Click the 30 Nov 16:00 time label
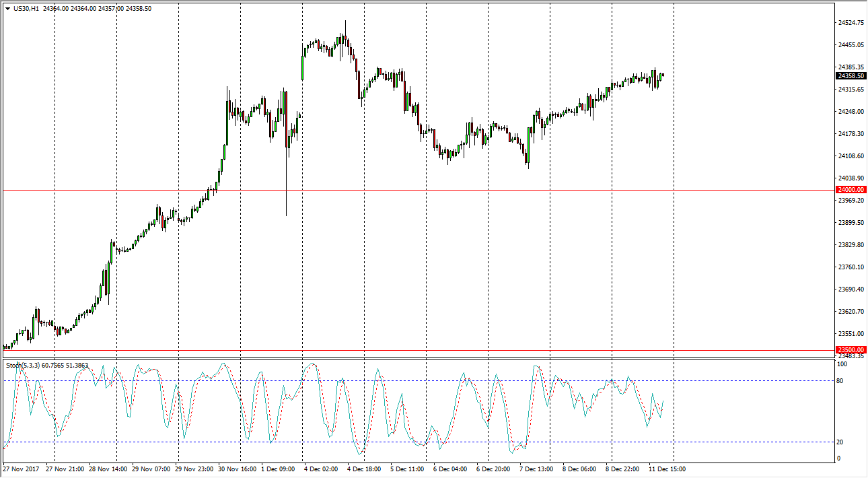Image resolution: width=868 pixels, height=478 pixels. (238, 469)
